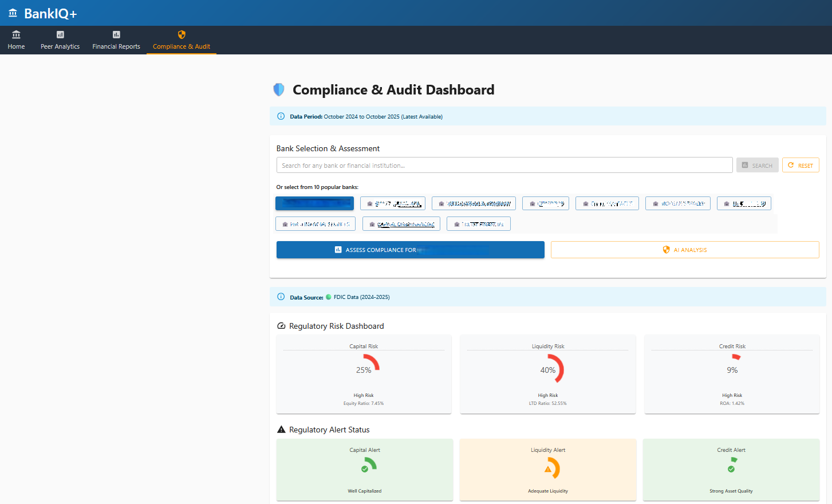Click the green check icon in Capital Alert
Viewport: 832px width, 504px height.
point(365,469)
